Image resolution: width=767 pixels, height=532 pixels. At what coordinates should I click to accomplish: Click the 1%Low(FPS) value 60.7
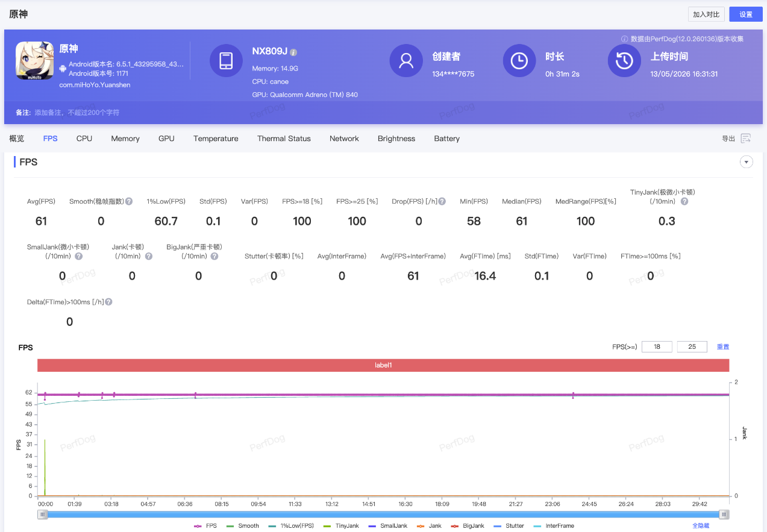point(166,221)
